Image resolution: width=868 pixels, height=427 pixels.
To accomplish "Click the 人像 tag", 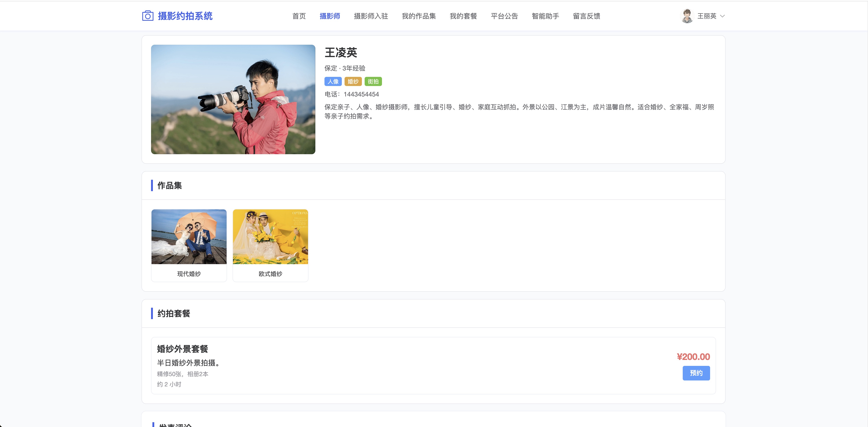I will click(333, 81).
